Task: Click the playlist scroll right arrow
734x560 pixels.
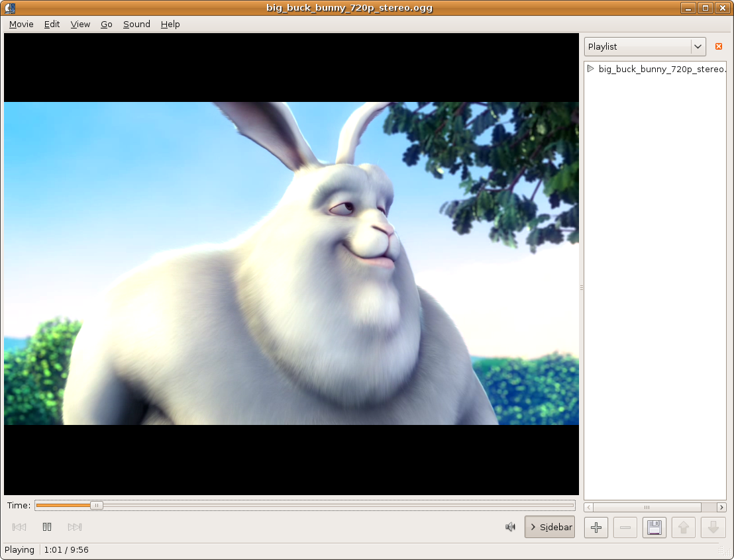Action: (721, 507)
